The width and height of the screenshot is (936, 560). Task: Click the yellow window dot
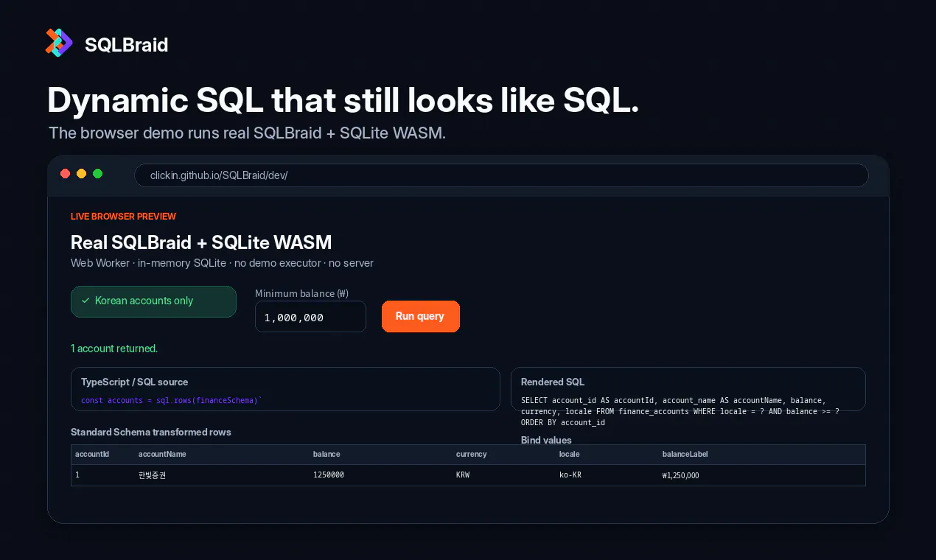pyautogui.click(x=81, y=174)
